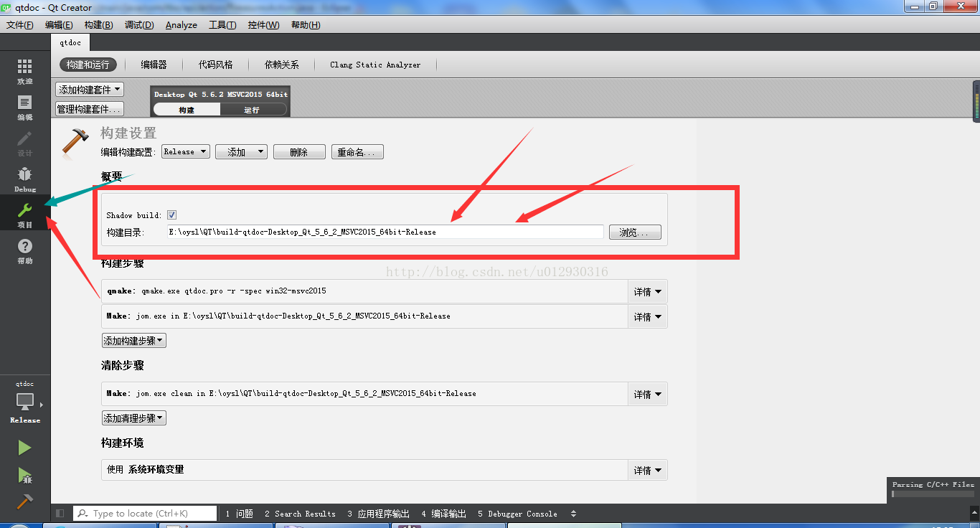Click the Type to locate search field
This screenshot has width=980, height=528.
coord(145,514)
